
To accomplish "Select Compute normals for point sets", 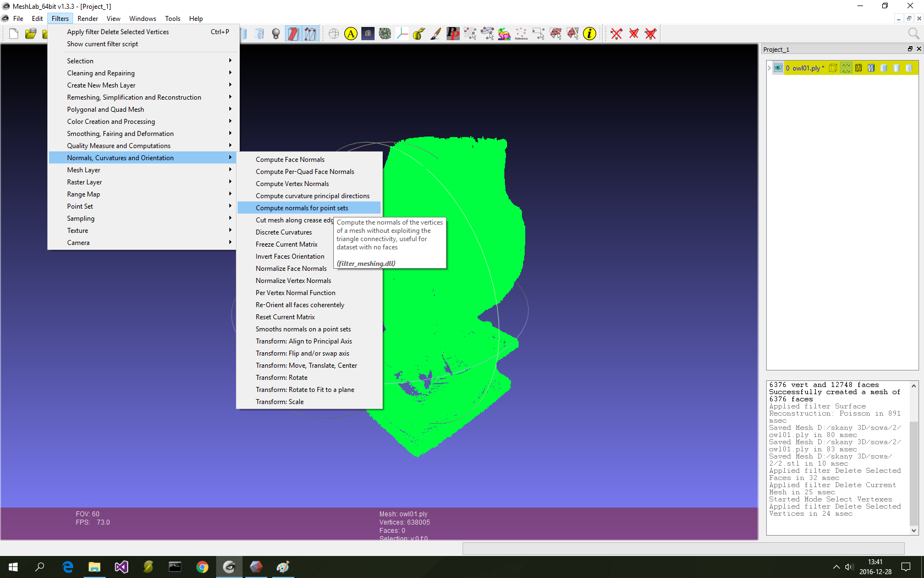I will point(309,208).
